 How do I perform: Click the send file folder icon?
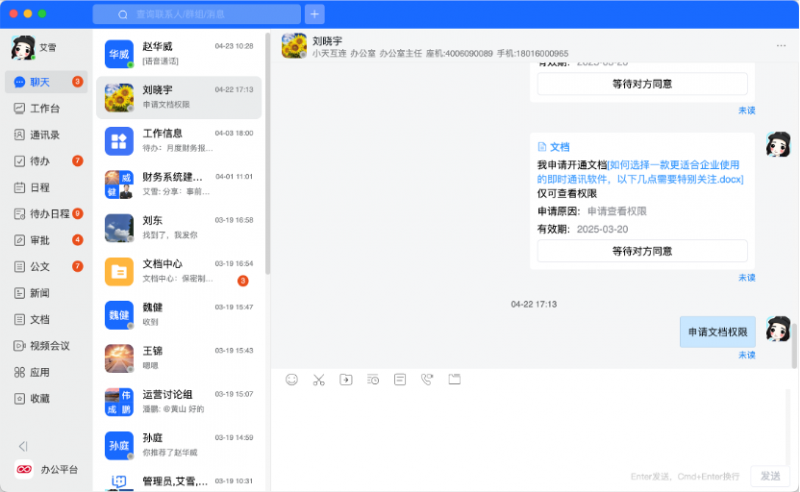(346, 380)
